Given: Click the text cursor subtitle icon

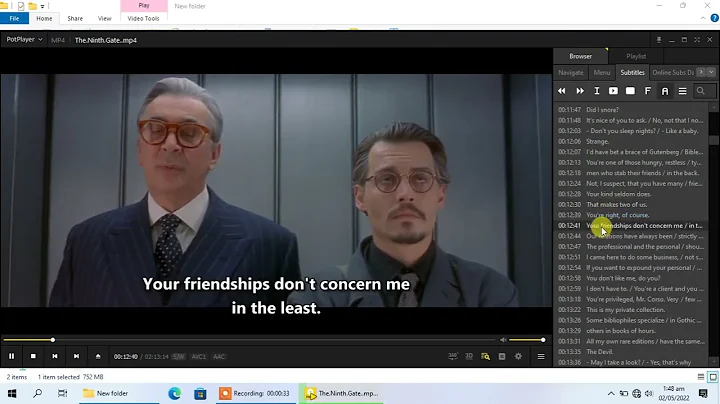Looking at the screenshot, I should pos(596,91).
